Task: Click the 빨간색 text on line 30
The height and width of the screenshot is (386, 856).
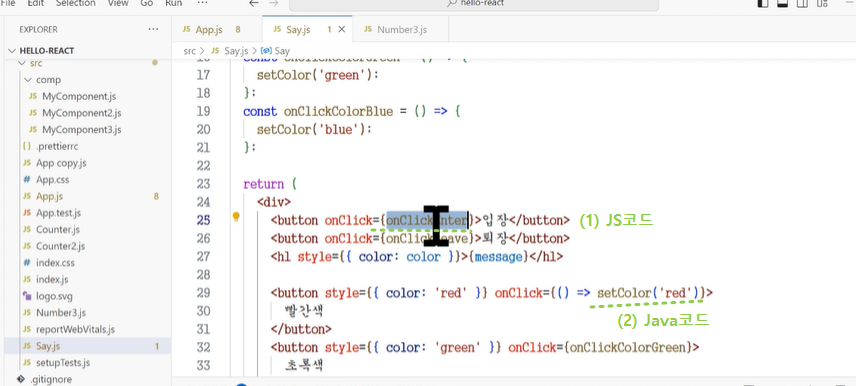Action: 304,311
